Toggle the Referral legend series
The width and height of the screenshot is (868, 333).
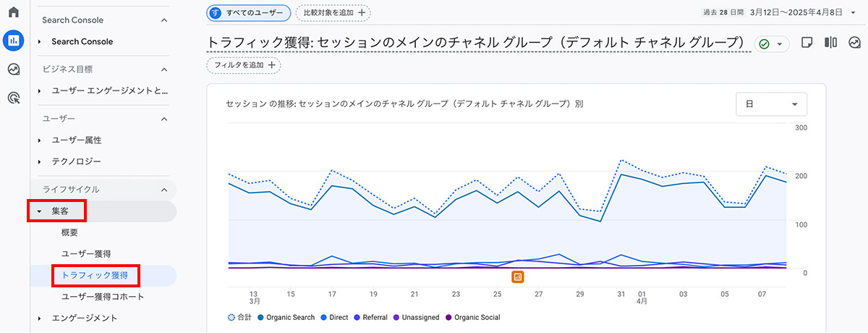[372, 317]
